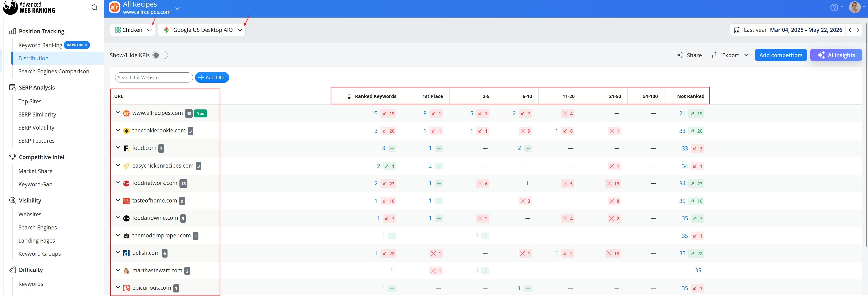This screenshot has height=296, width=868.
Task: Click the Share icon button
Action: 689,55
